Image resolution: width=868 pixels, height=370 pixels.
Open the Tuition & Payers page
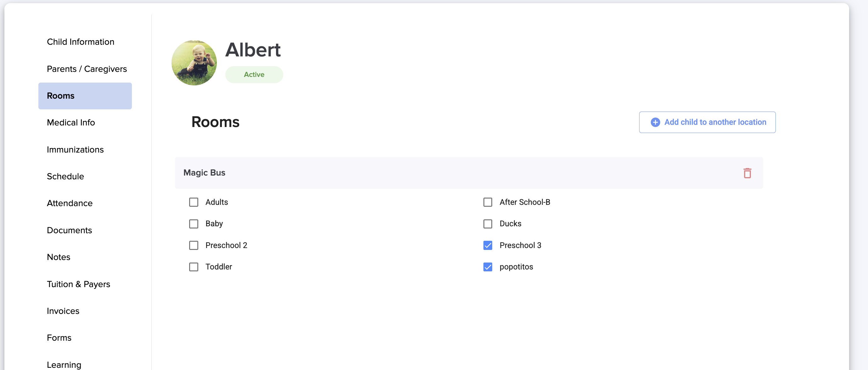tap(78, 284)
